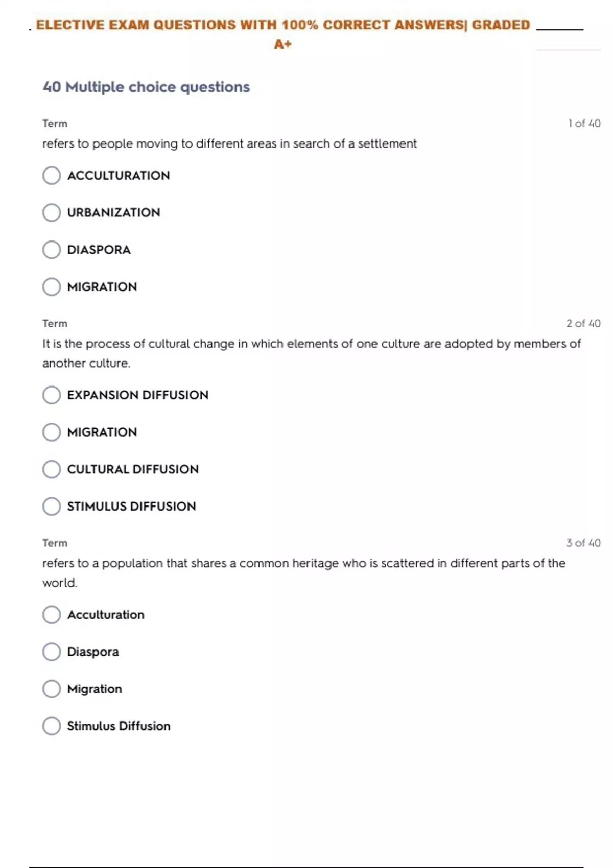Choose the URBANIZATION option
Image resolution: width=613 pixels, height=868 pixels.
tap(52, 212)
